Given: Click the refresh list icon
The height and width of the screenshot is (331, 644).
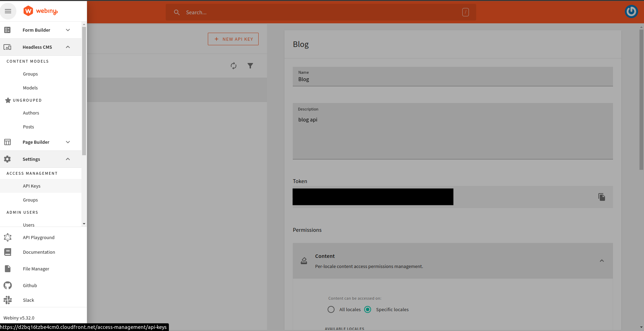Looking at the screenshot, I should [x=234, y=66].
